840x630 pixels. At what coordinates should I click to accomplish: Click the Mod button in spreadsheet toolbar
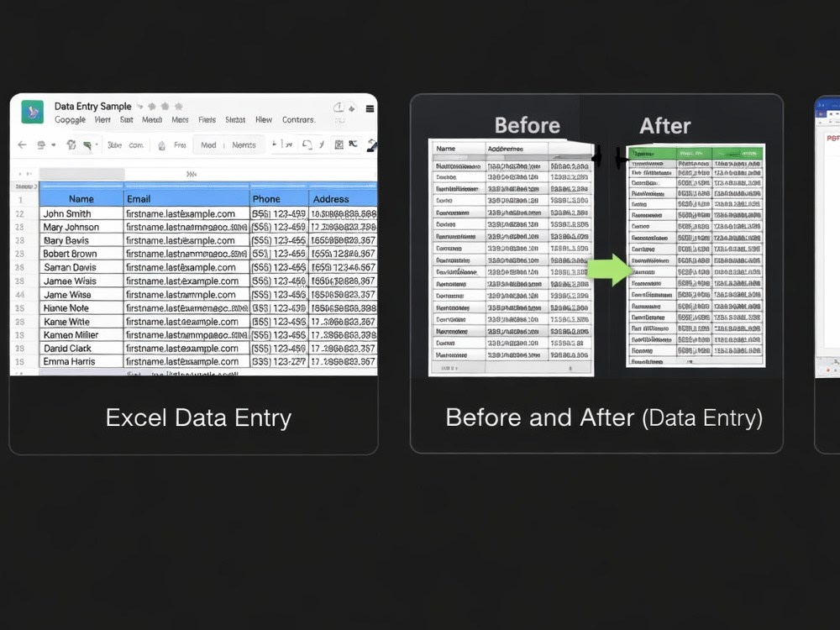[x=208, y=145]
